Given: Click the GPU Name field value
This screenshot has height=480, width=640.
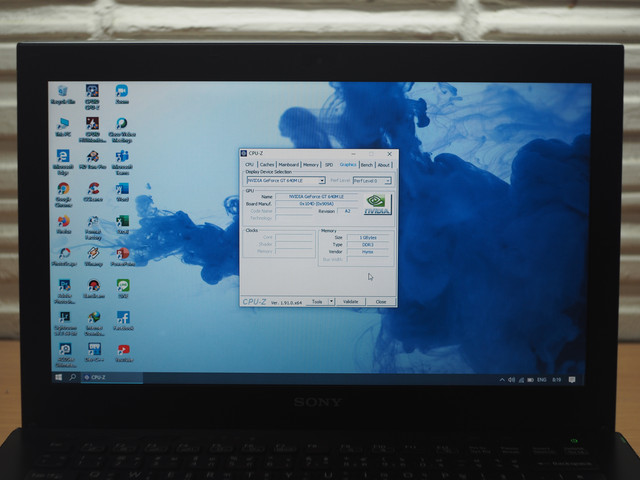Looking at the screenshot, I should pyautogui.click(x=316, y=196).
